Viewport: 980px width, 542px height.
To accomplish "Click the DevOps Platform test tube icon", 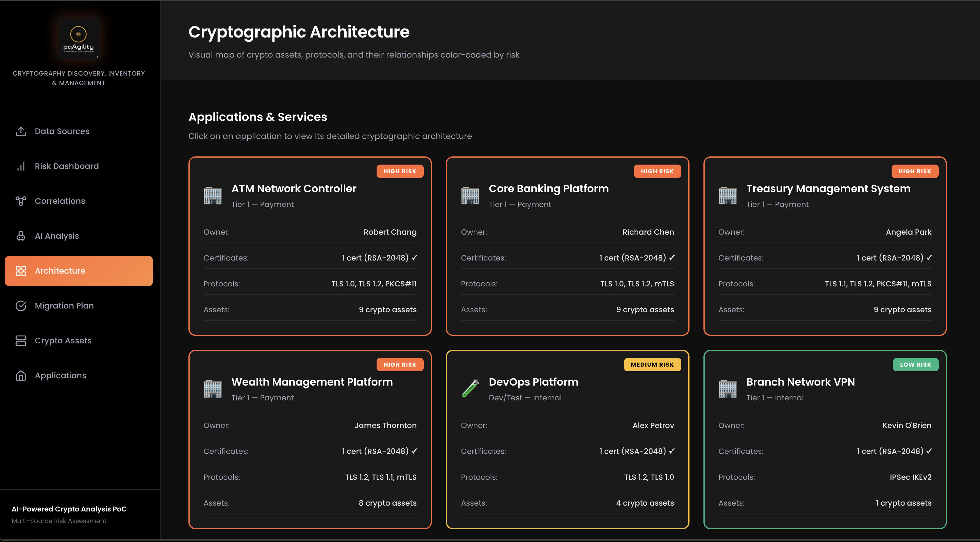I will (x=470, y=388).
